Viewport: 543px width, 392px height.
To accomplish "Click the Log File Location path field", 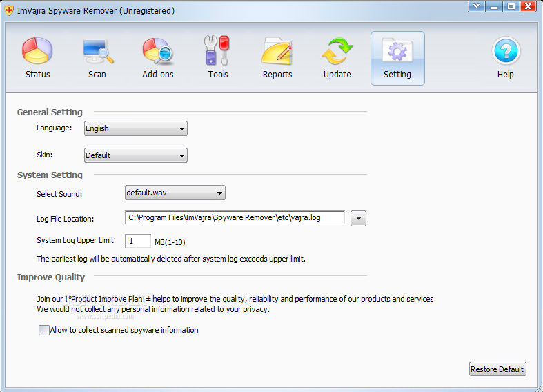I will click(235, 218).
